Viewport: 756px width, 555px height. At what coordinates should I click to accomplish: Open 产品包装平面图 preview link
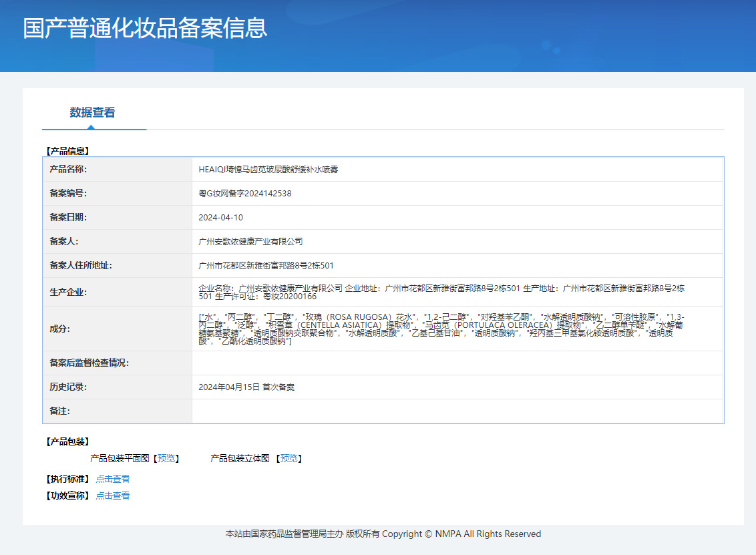tap(167, 458)
